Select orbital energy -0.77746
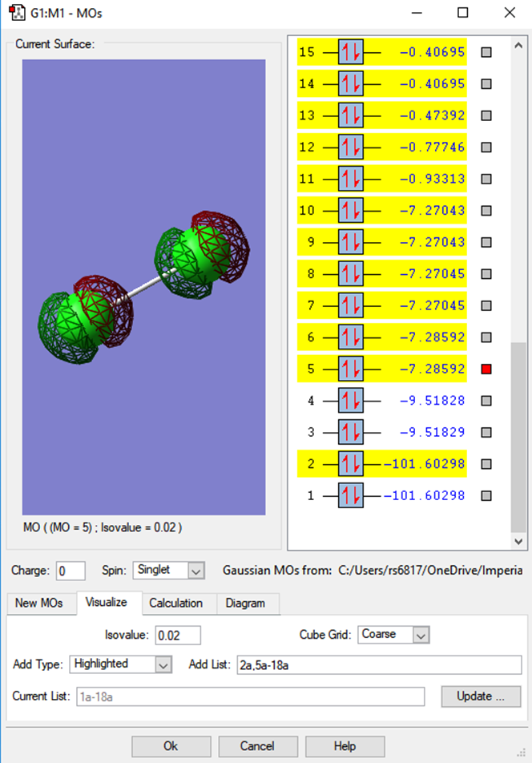532x763 pixels. click(x=432, y=147)
